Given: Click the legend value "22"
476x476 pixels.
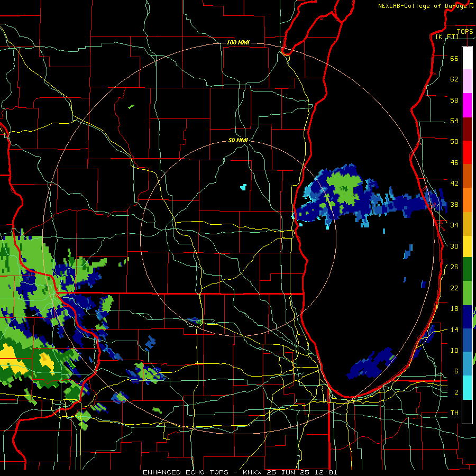Looking at the screenshot, I should [x=454, y=288].
